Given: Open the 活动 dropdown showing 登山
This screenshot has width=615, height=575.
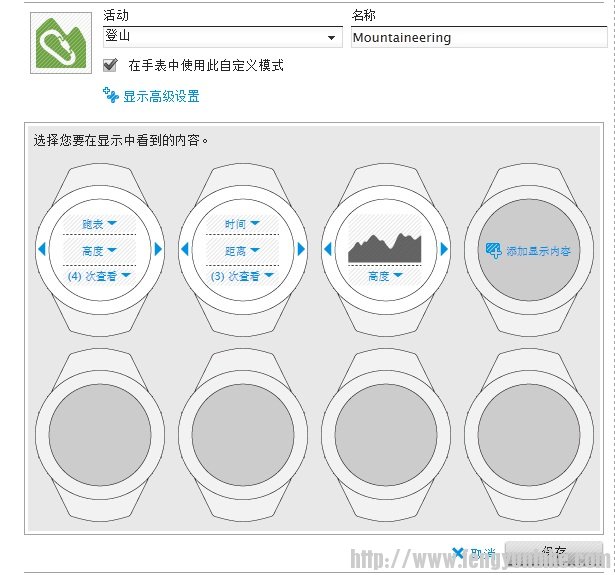Looking at the screenshot, I should coord(222,38).
